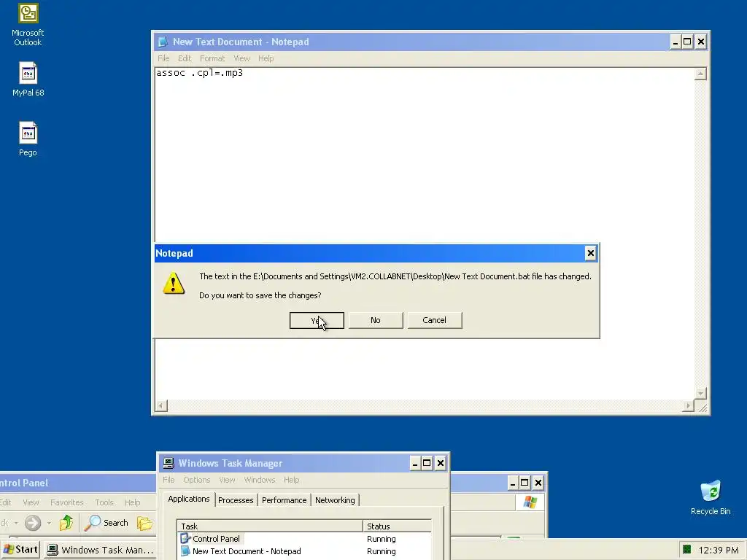Open Notepad View menu
The width and height of the screenshot is (747, 560).
click(x=241, y=58)
